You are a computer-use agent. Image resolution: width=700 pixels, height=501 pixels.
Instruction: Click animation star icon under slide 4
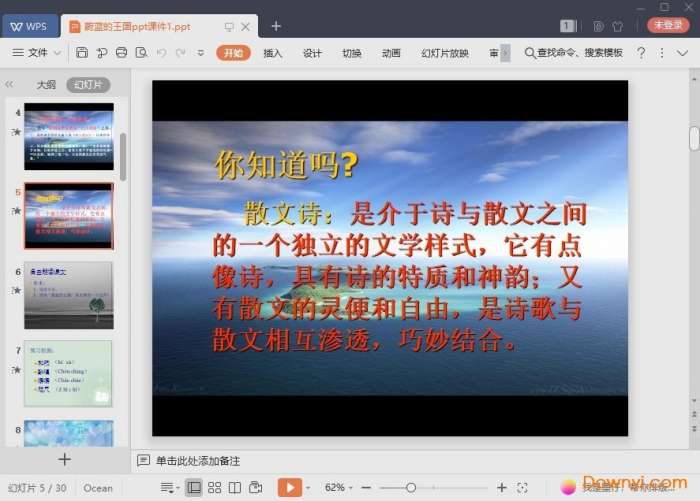point(17,132)
